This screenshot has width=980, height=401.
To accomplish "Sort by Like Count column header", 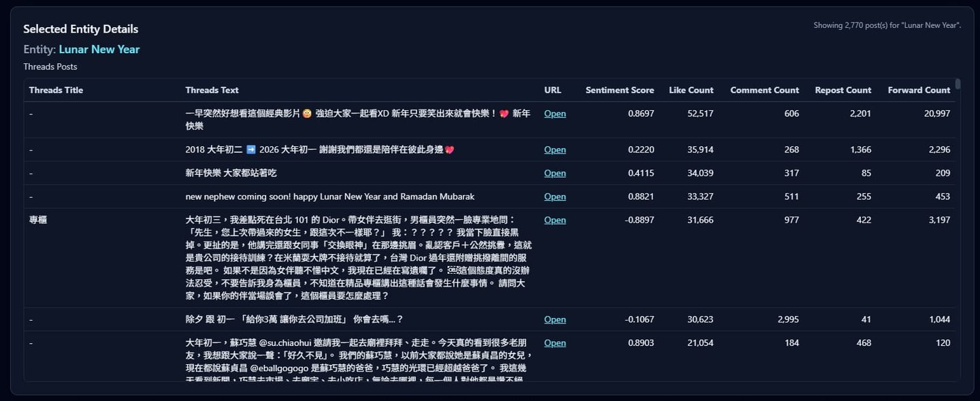I will coord(691,90).
